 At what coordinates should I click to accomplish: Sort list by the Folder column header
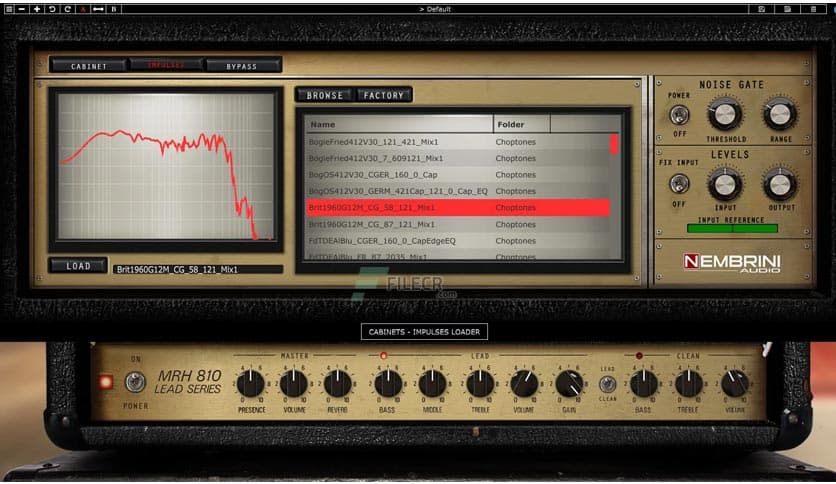(x=522, y=124)
